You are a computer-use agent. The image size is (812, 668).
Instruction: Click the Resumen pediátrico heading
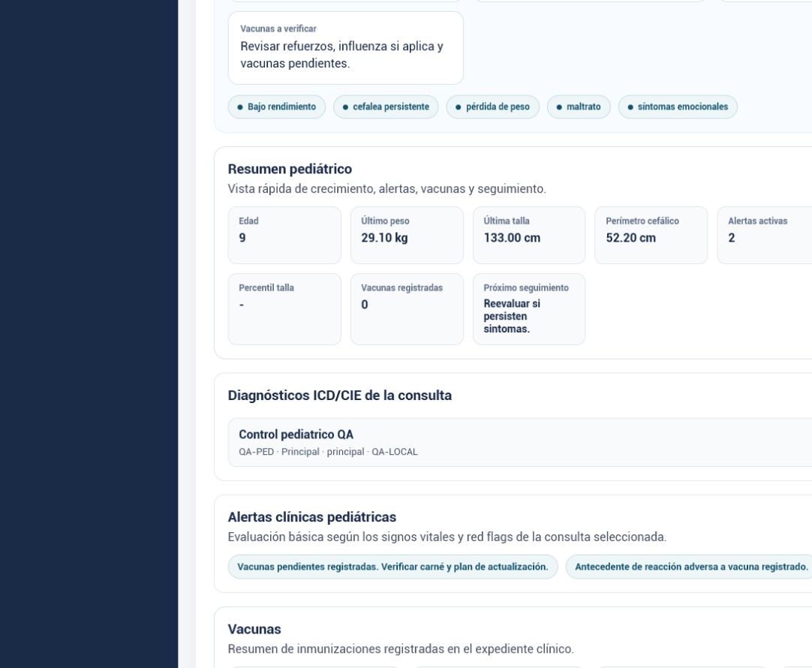click(290, 170)
